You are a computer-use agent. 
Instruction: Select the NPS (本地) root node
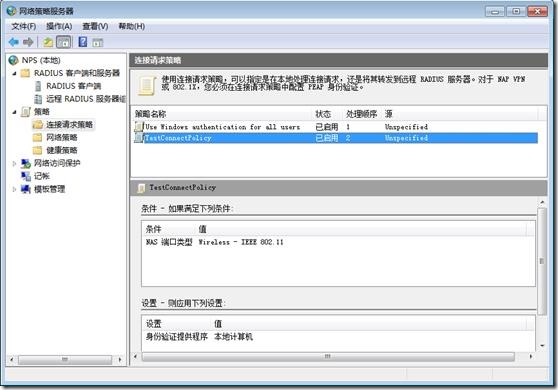point(41,60)
